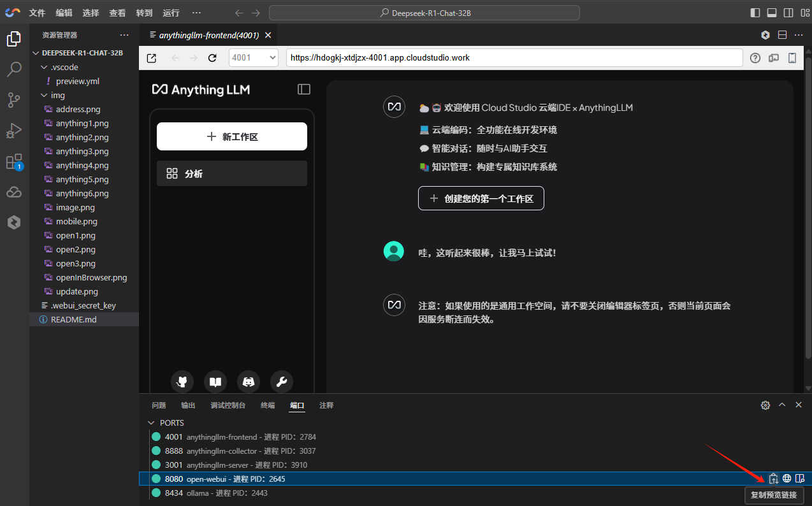The image size is (812, 506).
Task: Switch to the 输出 panel tab
Action: click(188, 405)
